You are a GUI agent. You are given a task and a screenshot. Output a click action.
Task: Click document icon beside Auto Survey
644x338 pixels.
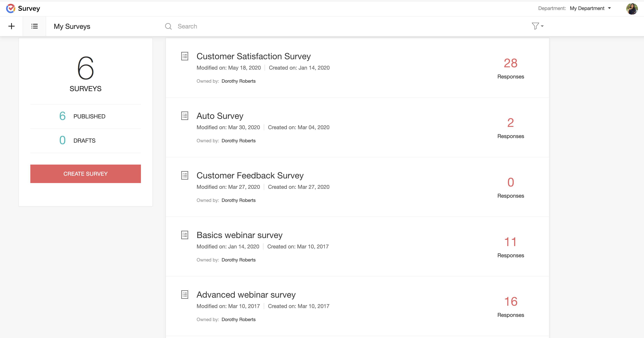tap(185, 116)
